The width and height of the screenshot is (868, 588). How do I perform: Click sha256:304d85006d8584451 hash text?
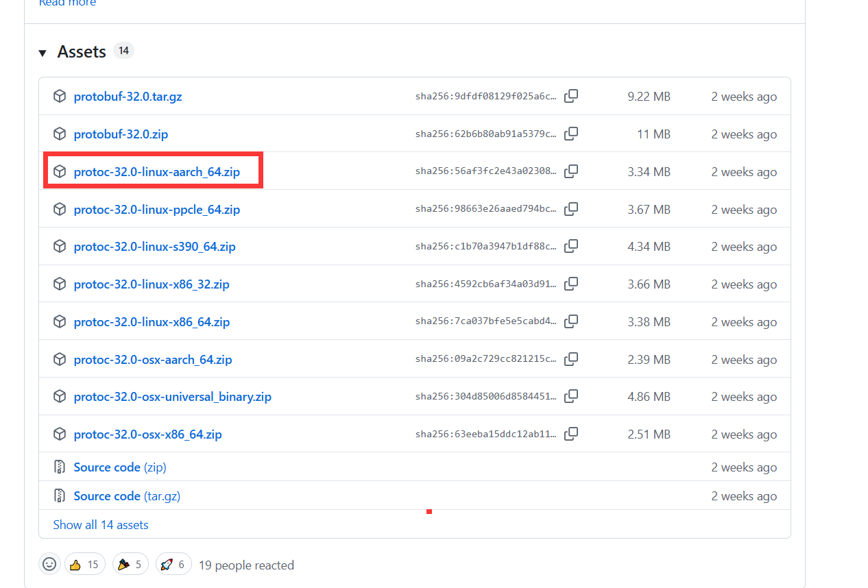486,397
